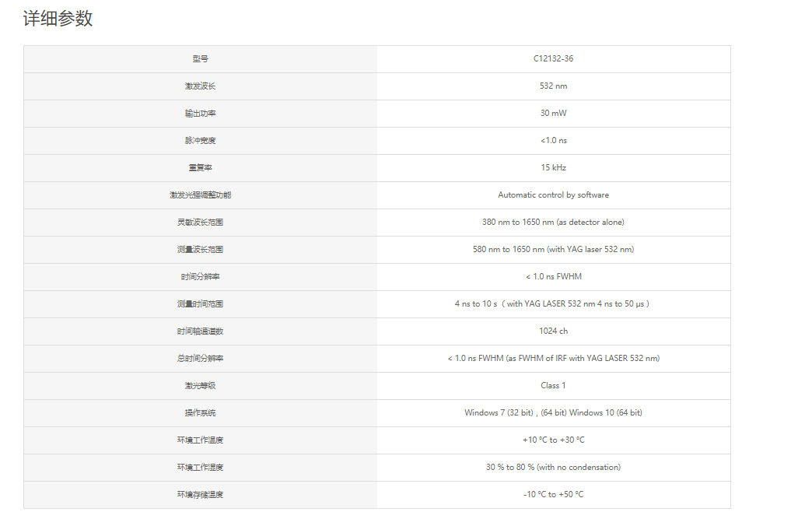
Task: Click Automatic control by software text
Action: click(x=553, y=195)
